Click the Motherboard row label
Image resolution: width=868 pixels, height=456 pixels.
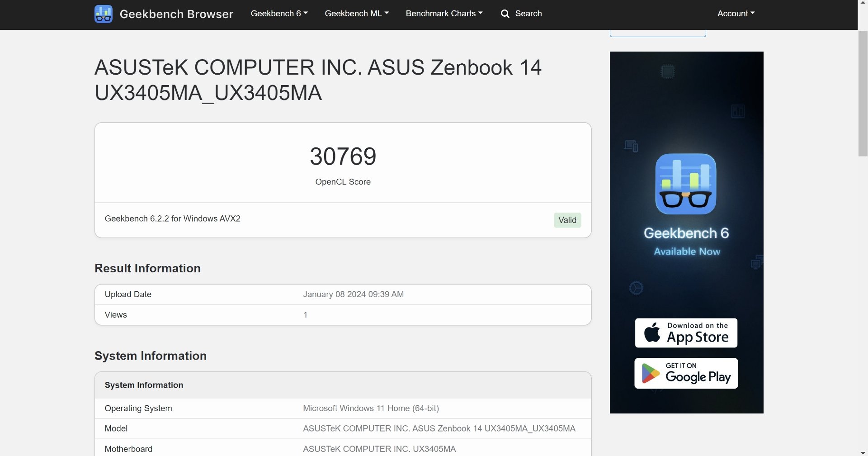tap(129, 449)
